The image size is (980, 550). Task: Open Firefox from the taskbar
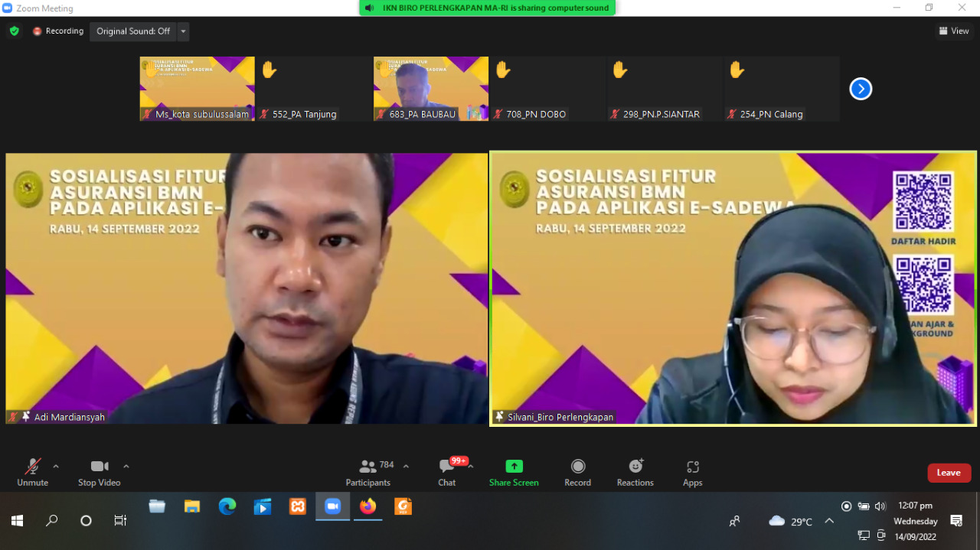368,506
